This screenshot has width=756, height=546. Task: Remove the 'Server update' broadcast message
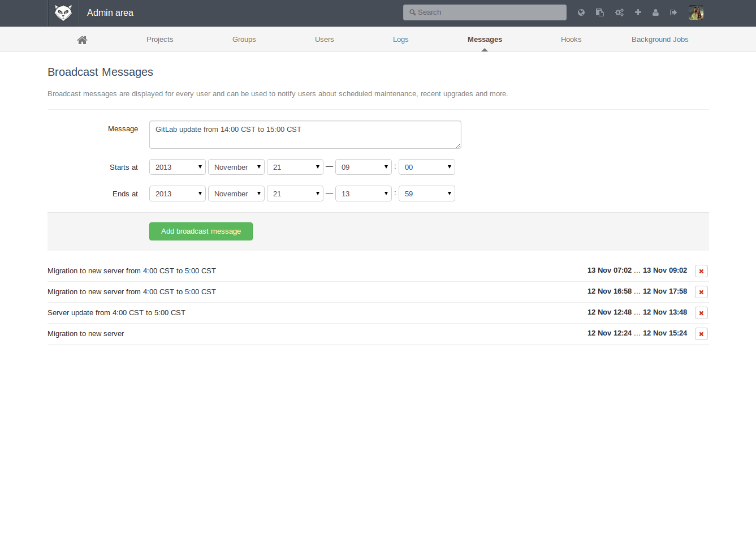click(701, 313)
